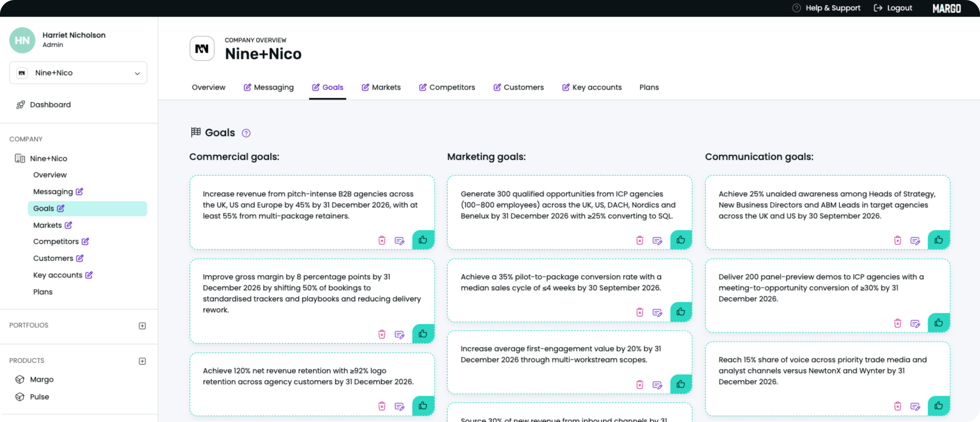Approve the 120% net revenue retention goal

[423, 406]
